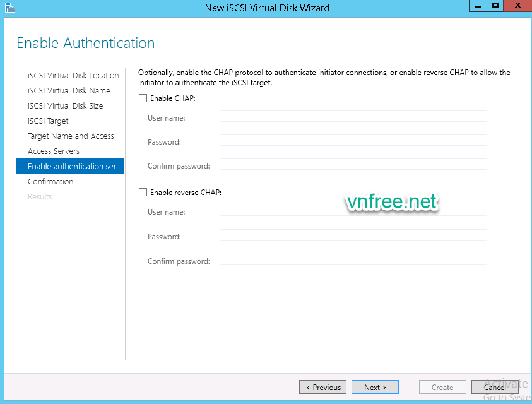Jump to the Confirmation step
532x404 pixels.
click(50, 182)
